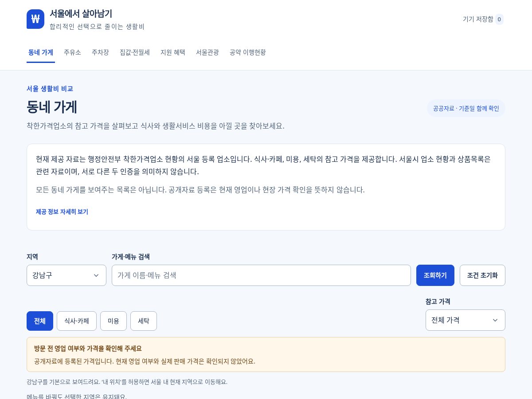Expand the 지역 dropdown showing 강남구
Image resolution: width=532 pixels, height=399 pixels.
(66, 275)
